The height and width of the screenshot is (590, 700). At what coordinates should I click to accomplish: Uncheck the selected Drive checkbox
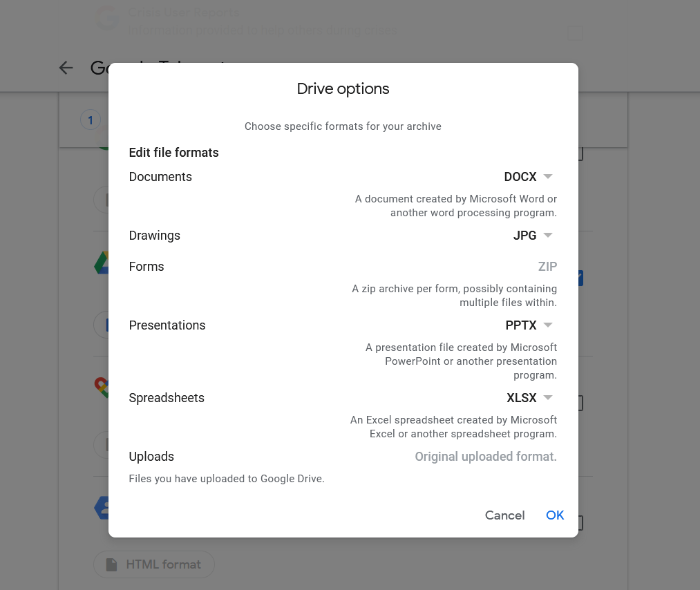575,277
